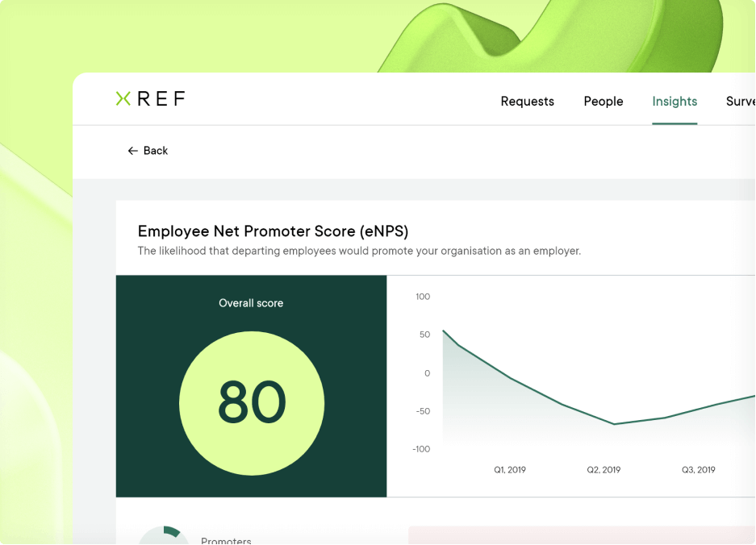Click the 100 value on the y-axis

[x=421, y=297]
